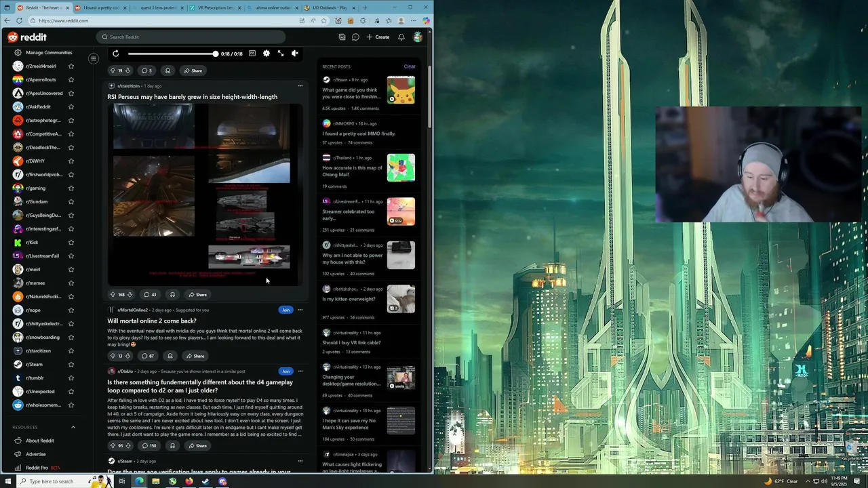Open the Chiang Mai map thumbnail
Image resolution: width=868 pixels, height=488 pixels.
point(401,168)
